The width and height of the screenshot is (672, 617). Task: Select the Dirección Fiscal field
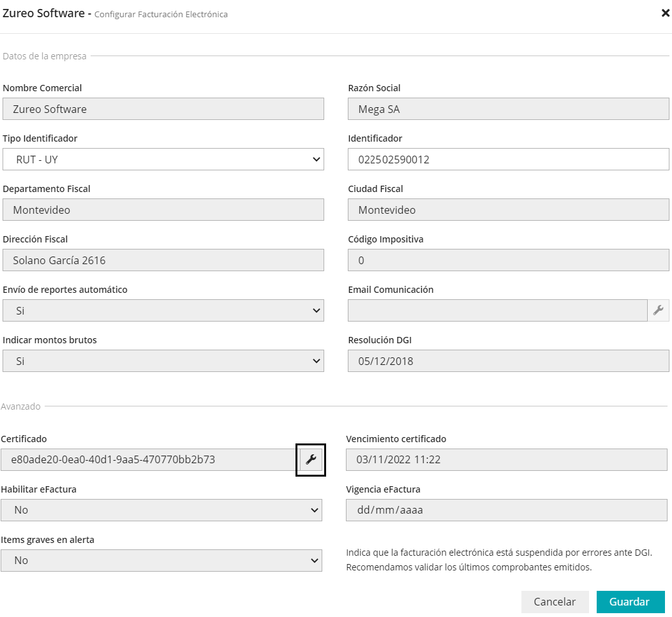point(163,260)
